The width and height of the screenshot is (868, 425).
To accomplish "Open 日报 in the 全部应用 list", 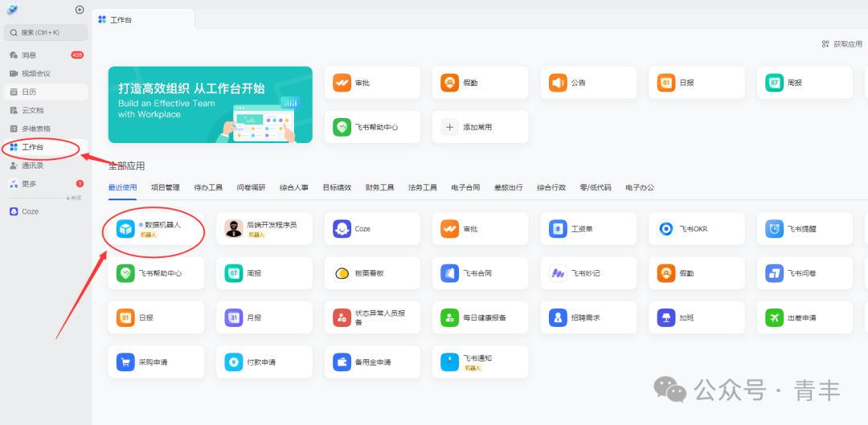I will pos(156,317).
